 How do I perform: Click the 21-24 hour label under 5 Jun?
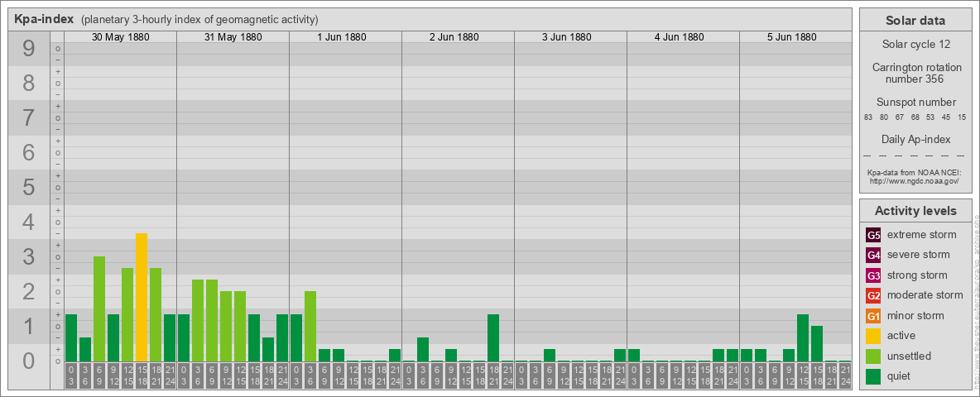pos(845,375)
